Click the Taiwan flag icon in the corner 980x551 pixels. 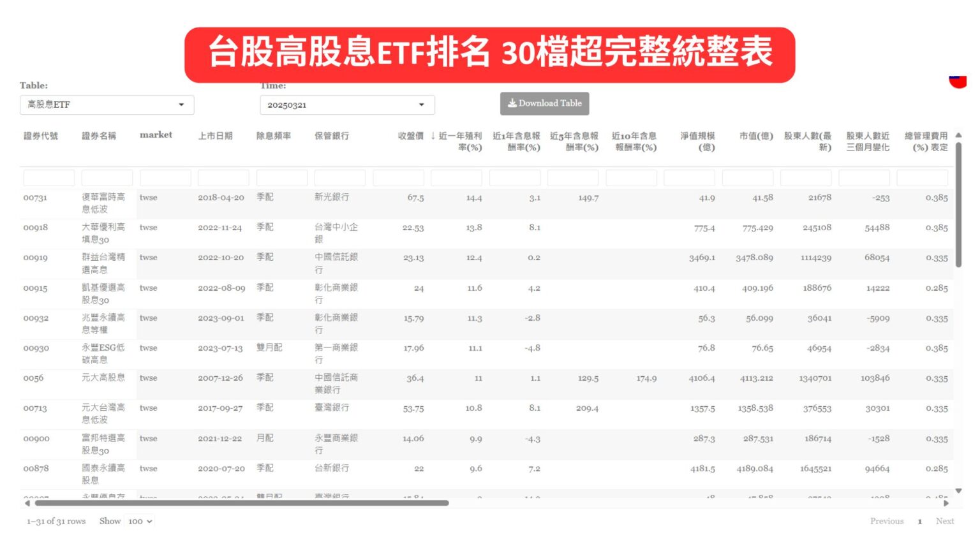tap(958, 82)
